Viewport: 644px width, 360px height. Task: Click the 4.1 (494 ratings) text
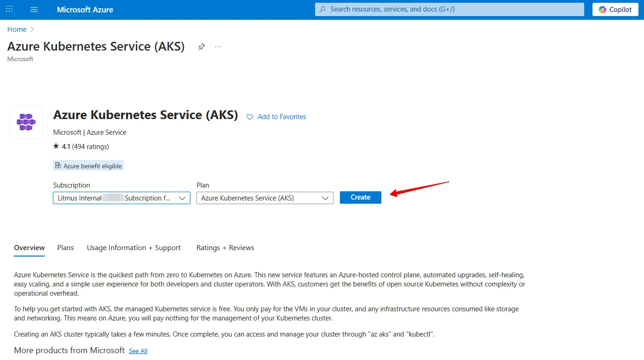coord(86,147)
